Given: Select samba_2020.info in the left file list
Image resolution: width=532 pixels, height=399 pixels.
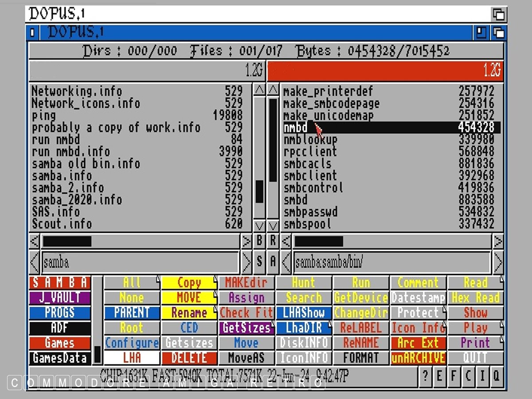Looking at the screenshot, I should click(77, 199).
